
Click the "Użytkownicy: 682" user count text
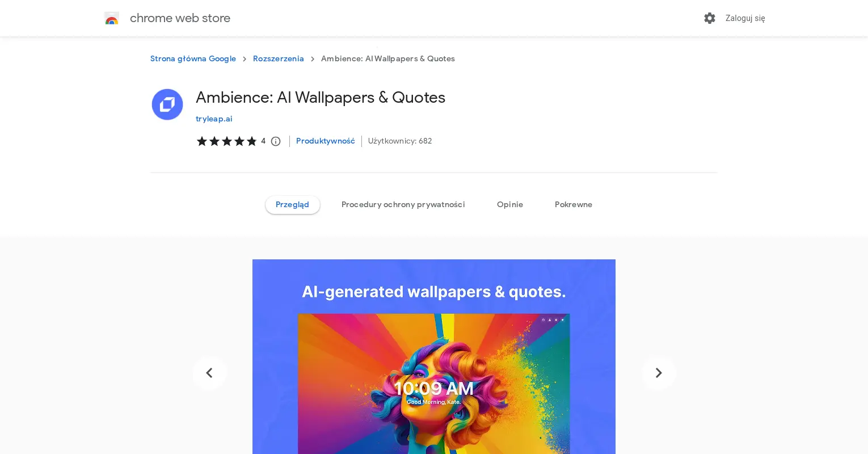399,141
